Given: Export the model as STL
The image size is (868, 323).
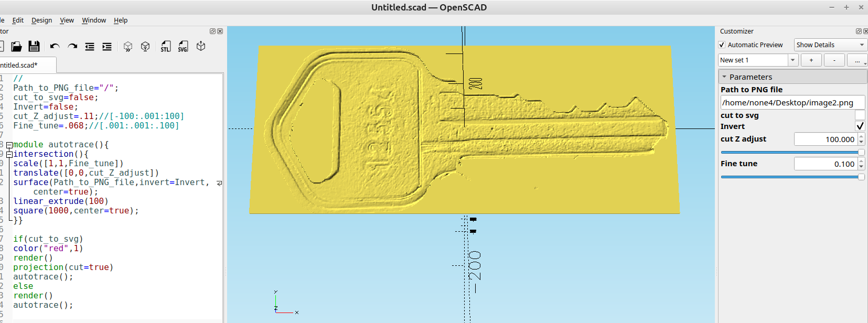Looking at the screenshot, I should (166, 47).
